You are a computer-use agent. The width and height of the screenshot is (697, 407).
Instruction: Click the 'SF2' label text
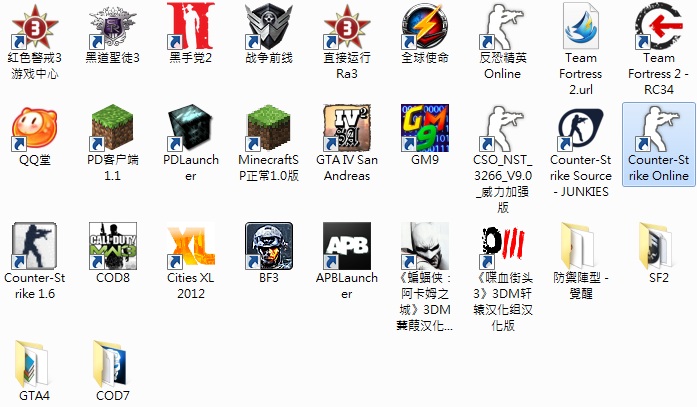coord(659,278)
